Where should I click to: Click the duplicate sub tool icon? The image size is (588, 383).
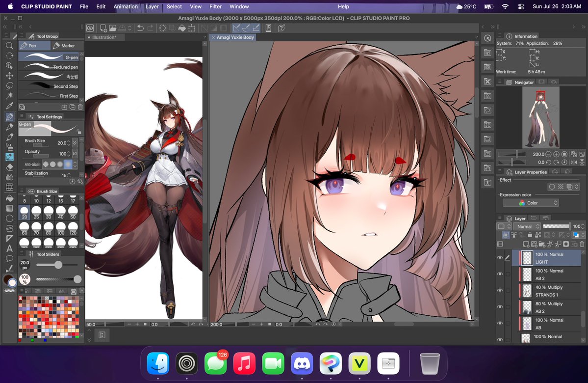tap(73, 107)
